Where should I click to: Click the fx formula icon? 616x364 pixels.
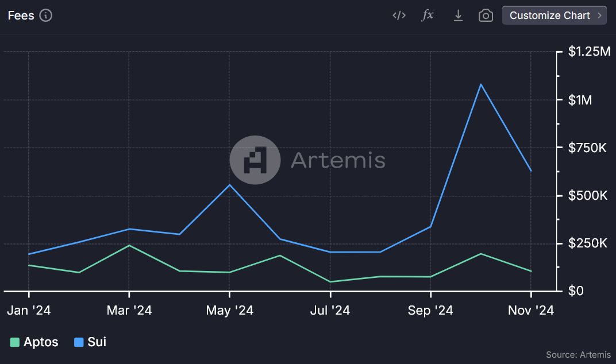click(x=428, y=16)
